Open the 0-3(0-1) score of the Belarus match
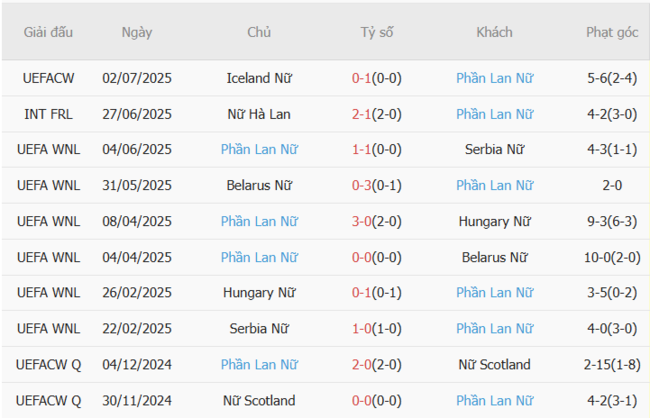The height and width of the screenshot is (418, 650). pyautogui.click(x=377, y=185)
